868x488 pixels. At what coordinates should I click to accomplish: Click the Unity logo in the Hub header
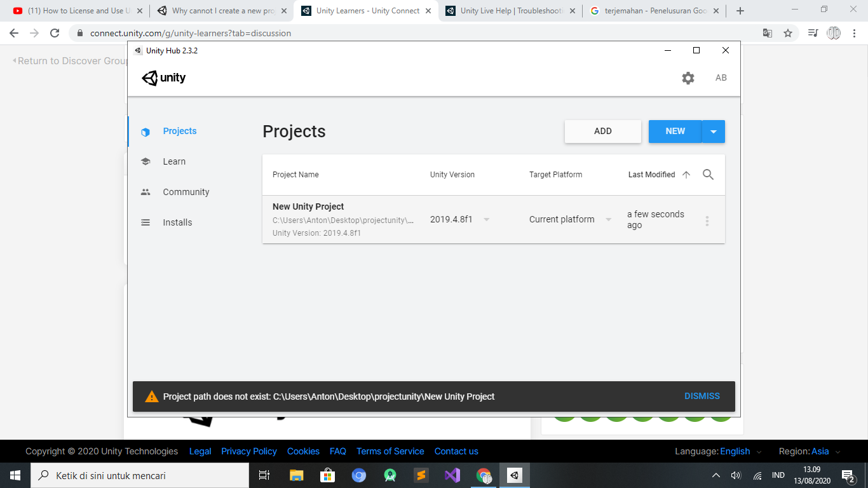click(x=164, y=78)
